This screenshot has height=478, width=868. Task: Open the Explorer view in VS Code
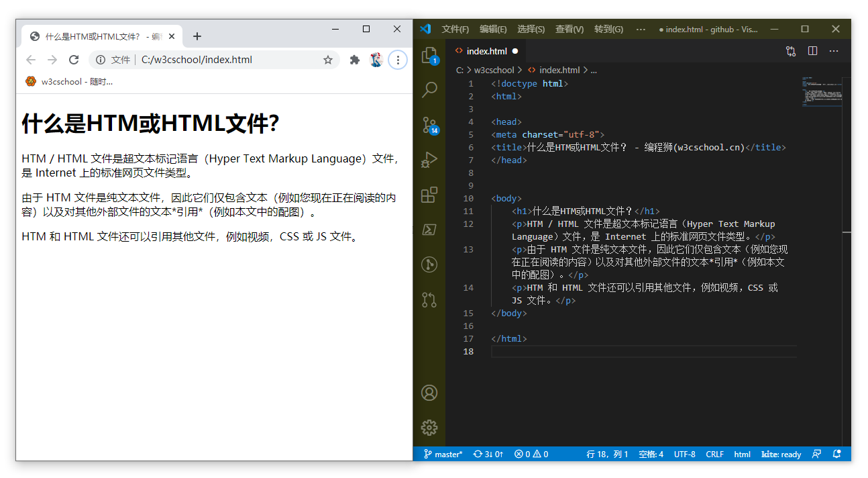pyautogui.click(x=429, y=55)
